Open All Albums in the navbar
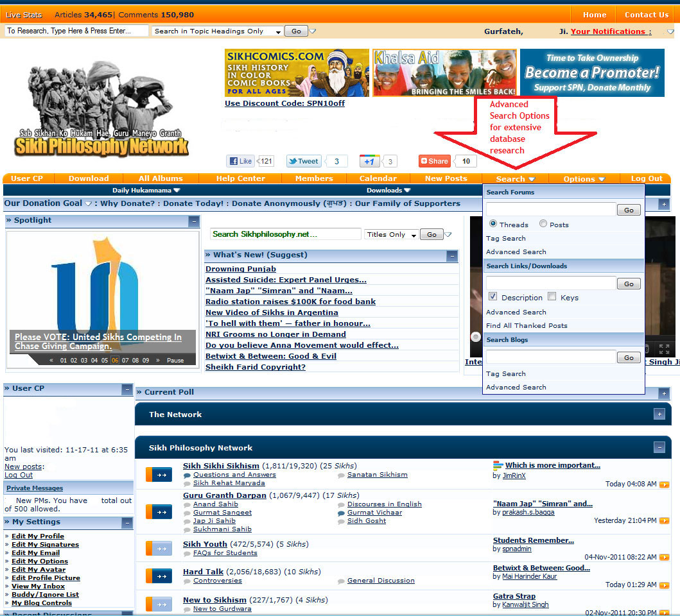 tap(161, 178)
